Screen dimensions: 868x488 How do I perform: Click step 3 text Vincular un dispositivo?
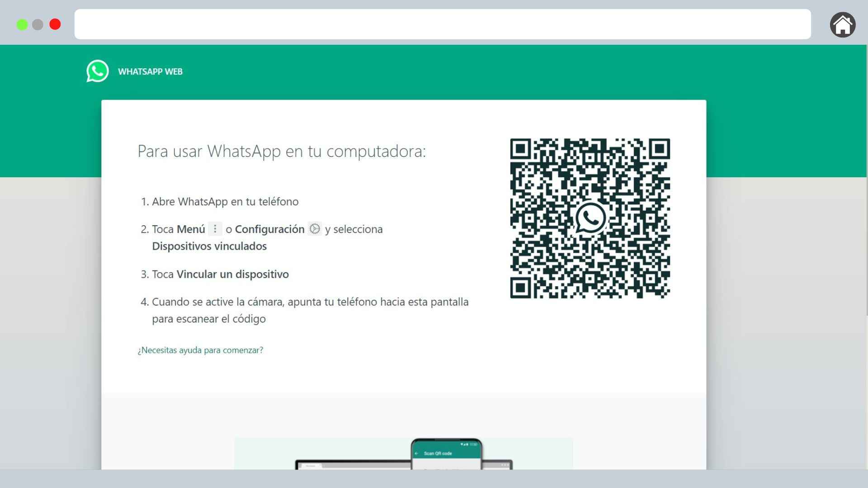(232, 274)
